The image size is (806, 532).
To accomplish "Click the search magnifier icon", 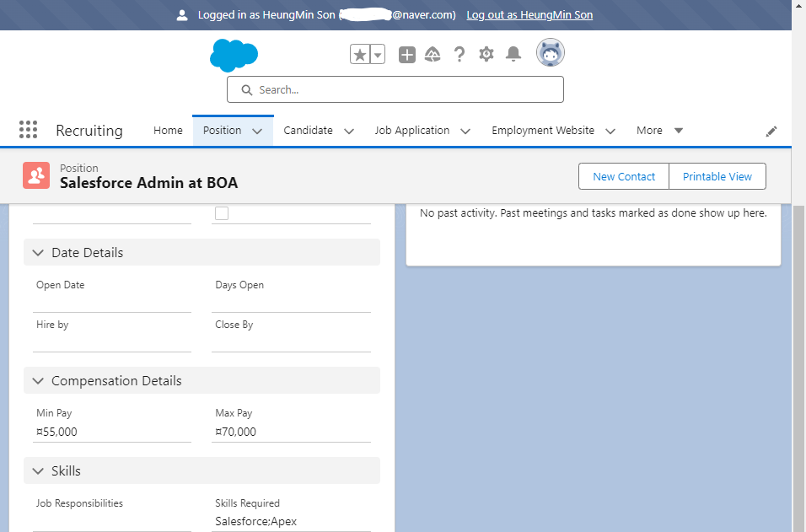I will coord(247,90).
